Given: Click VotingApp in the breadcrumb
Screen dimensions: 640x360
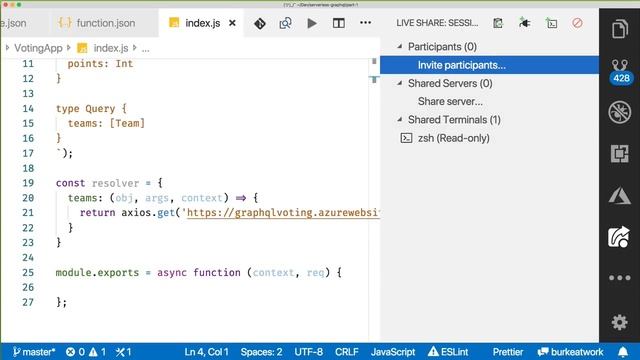Looking at the screenshot, I should (x=38, y=48).
